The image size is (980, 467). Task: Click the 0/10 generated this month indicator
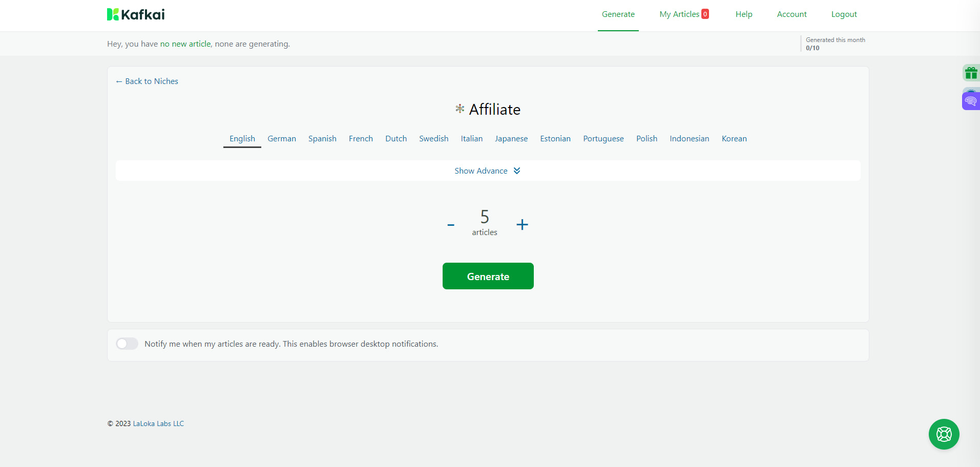coord(812,48)
